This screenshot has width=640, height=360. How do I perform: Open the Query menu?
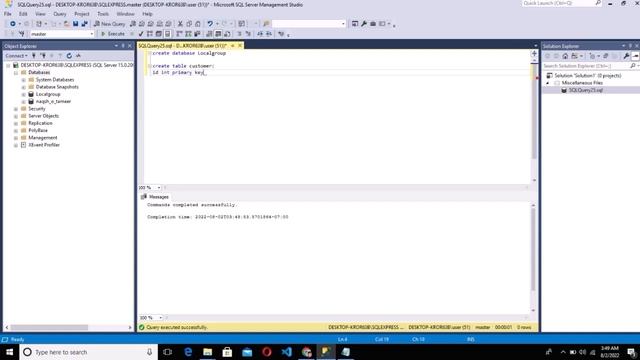[x=60, y=14]
